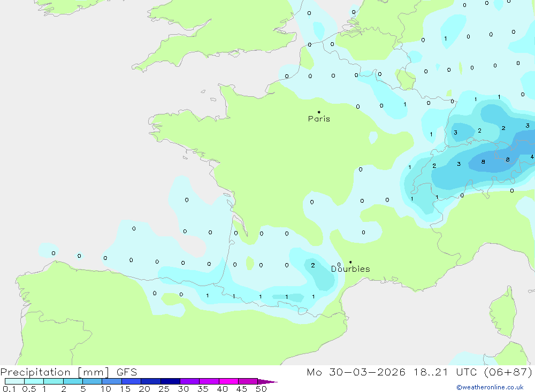Viewport: 535px width, 392px height.
Task: Click the '35' legend scale label
Action: (x=203, y=389)
